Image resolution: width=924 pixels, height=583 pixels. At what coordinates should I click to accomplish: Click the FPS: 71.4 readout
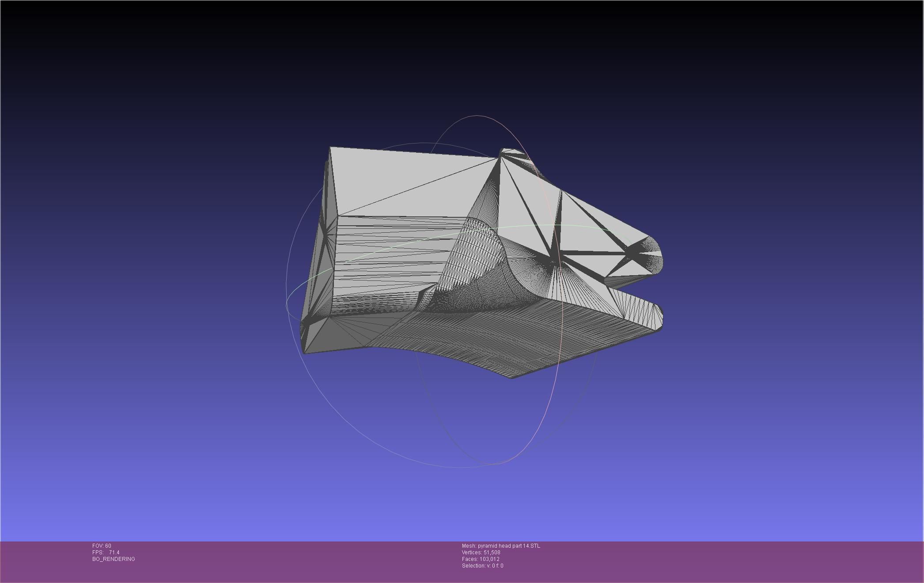106,553
